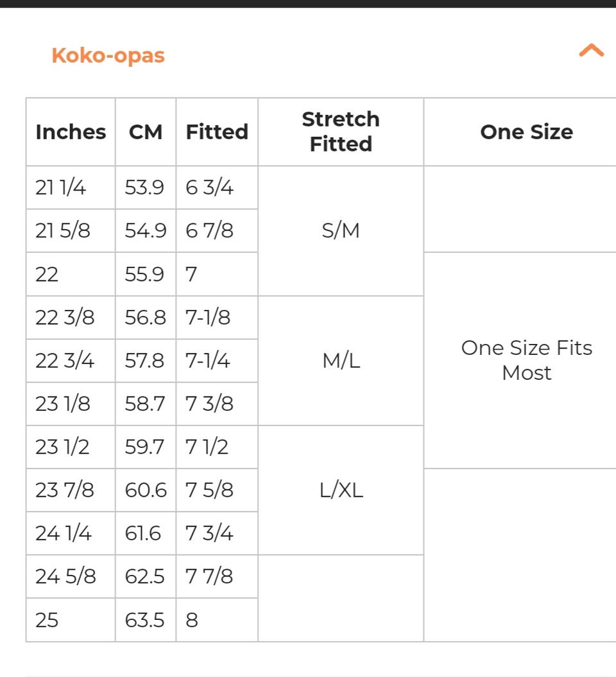Click the Fitted column header

217,132
